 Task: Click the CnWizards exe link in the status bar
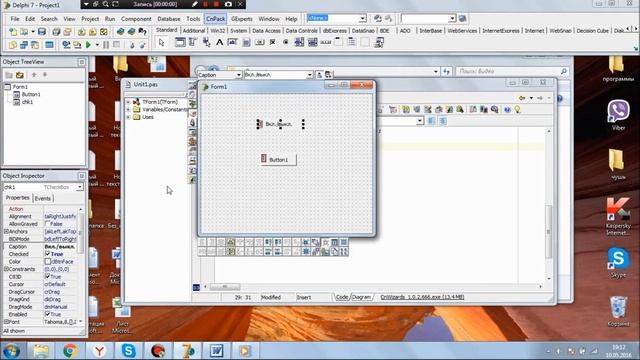pos(422,297)
